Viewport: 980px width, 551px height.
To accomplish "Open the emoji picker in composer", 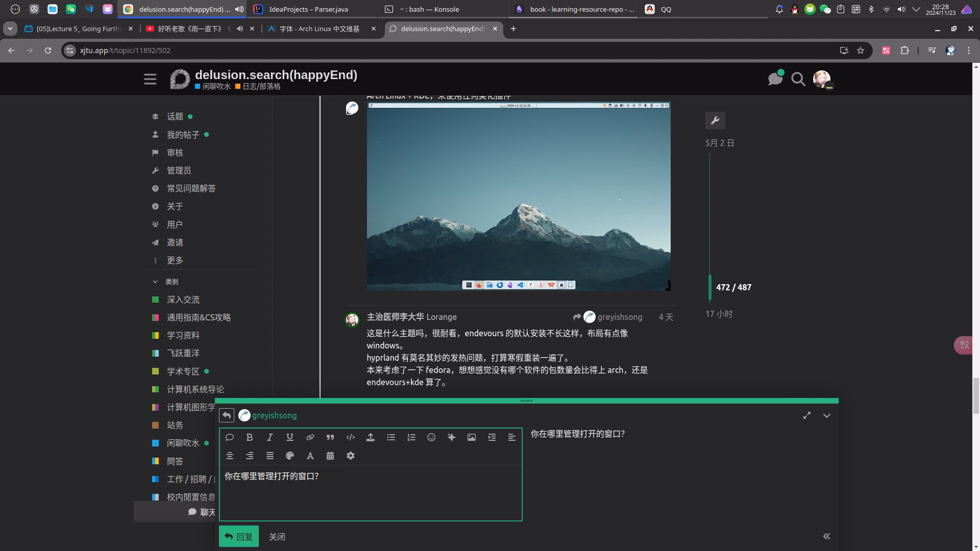I will point(431,437).
